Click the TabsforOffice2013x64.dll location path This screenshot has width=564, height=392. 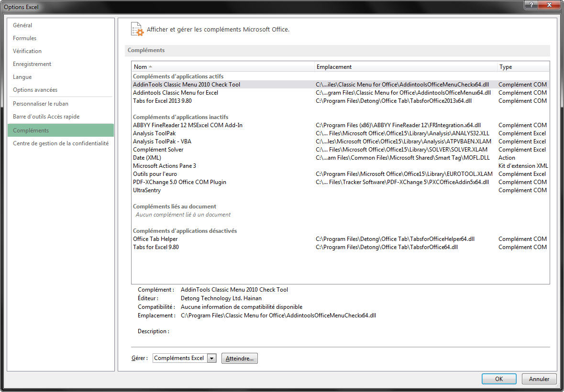pyautogui.click(x=394, y=100)
